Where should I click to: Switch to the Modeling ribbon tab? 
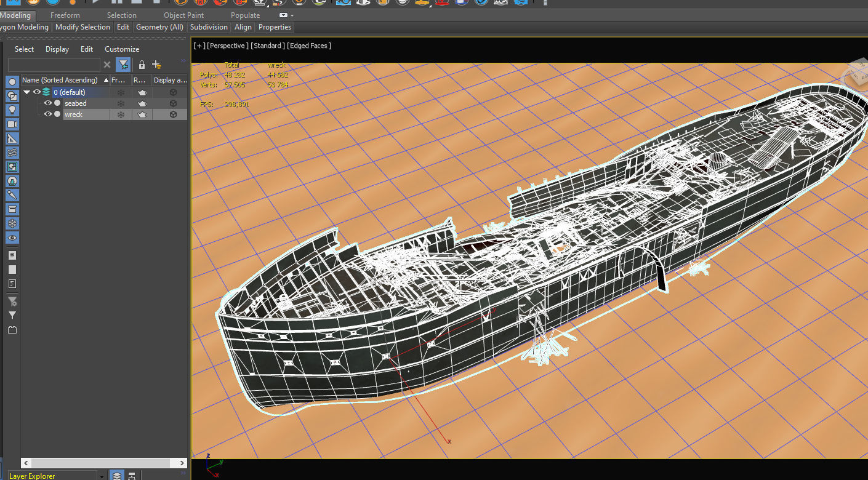coord(16,15)
